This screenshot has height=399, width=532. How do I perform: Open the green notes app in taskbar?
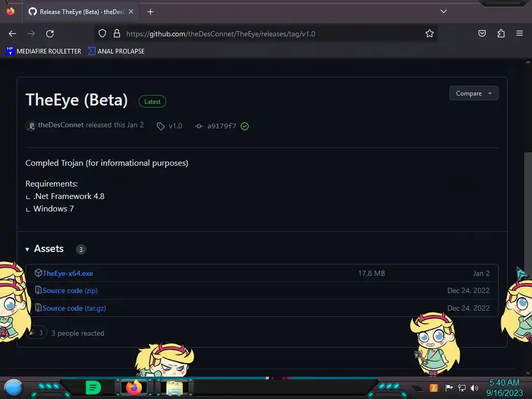click(94, 388)
